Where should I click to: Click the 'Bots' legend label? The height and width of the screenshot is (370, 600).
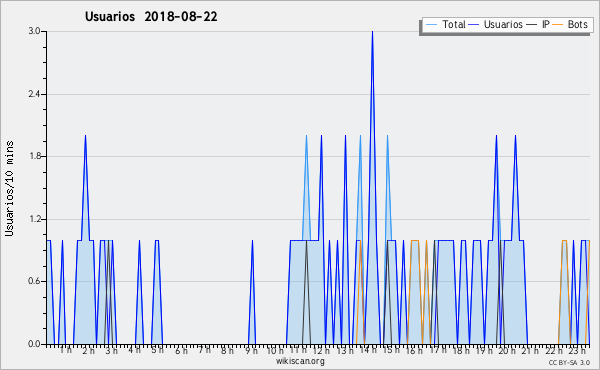[577, 24]
